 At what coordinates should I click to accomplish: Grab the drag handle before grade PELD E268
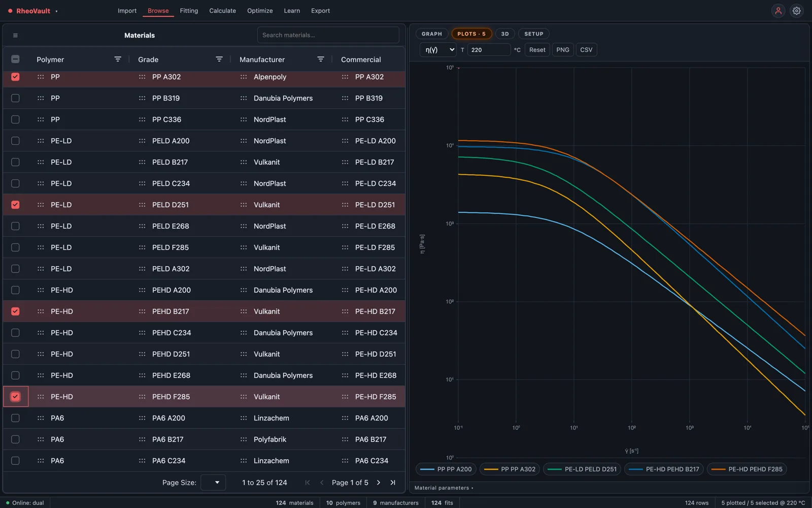point(142,226)
